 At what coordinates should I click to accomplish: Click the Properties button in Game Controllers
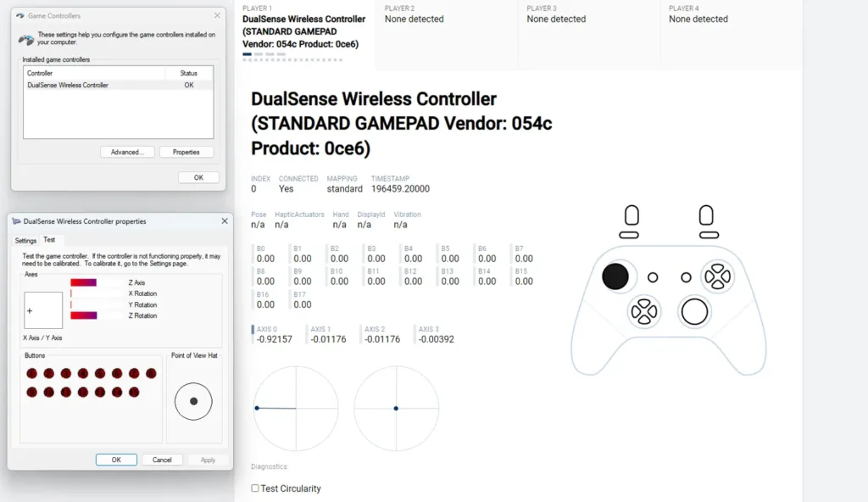point(186,152)
